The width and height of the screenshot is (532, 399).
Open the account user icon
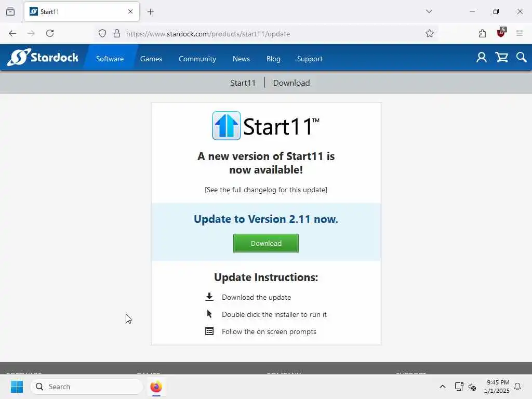[482, 57]
